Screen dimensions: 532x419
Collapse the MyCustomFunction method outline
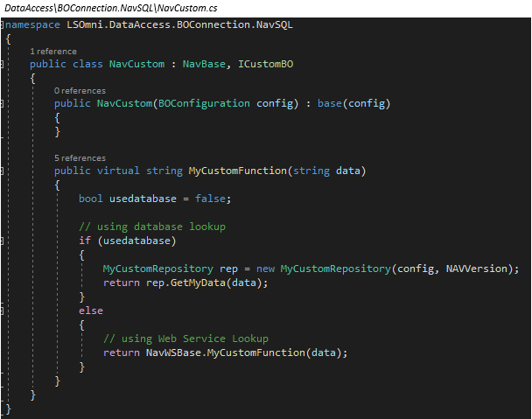click(x=3, y=171)
